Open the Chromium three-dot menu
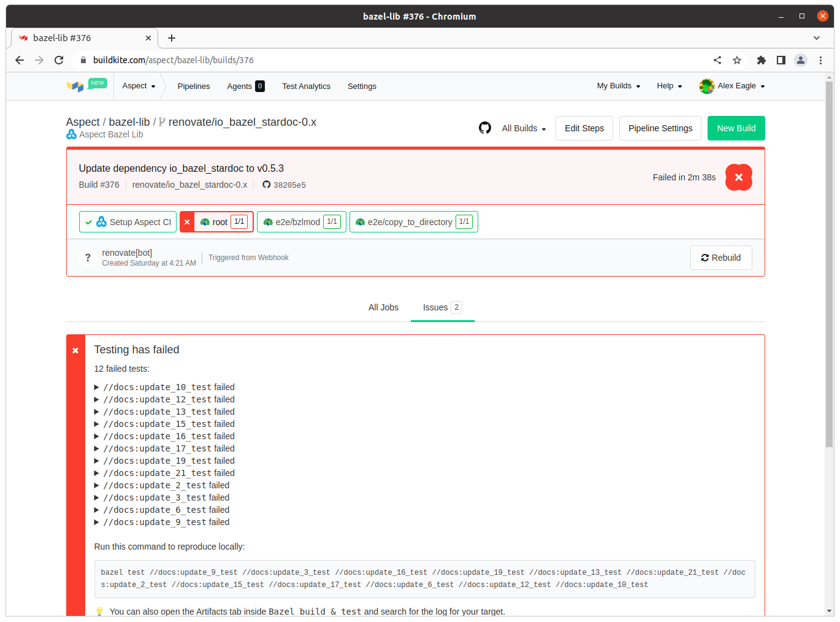The width and height of the screenshot is (840, 622). coord(820,60)
